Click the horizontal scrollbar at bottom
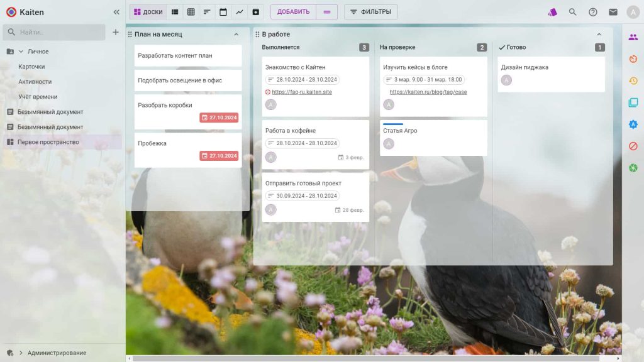This screenshot has height=362, width=644. (367, 359)
